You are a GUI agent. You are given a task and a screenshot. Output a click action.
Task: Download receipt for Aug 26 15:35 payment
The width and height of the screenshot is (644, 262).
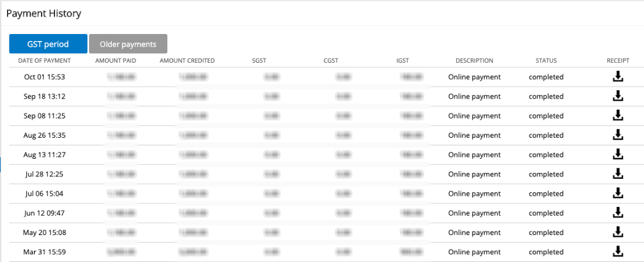pos(618,135)
